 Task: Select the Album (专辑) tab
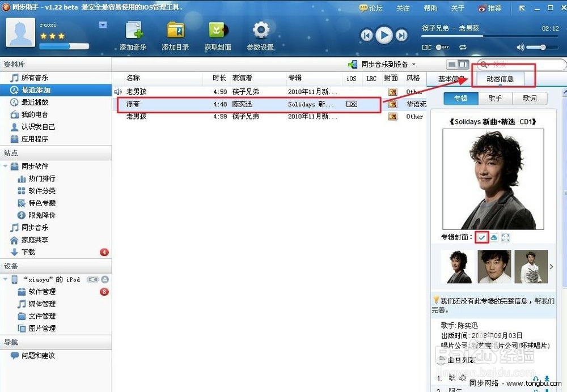point(460,98)
